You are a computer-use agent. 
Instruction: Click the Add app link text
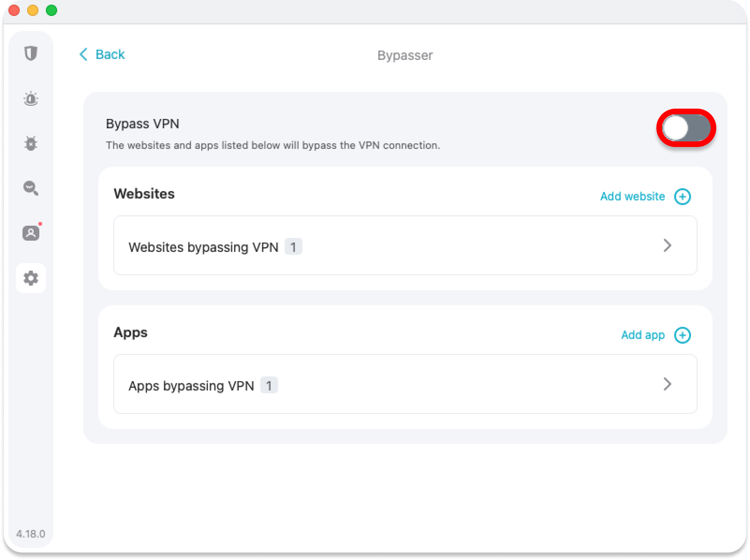point(643,335)
